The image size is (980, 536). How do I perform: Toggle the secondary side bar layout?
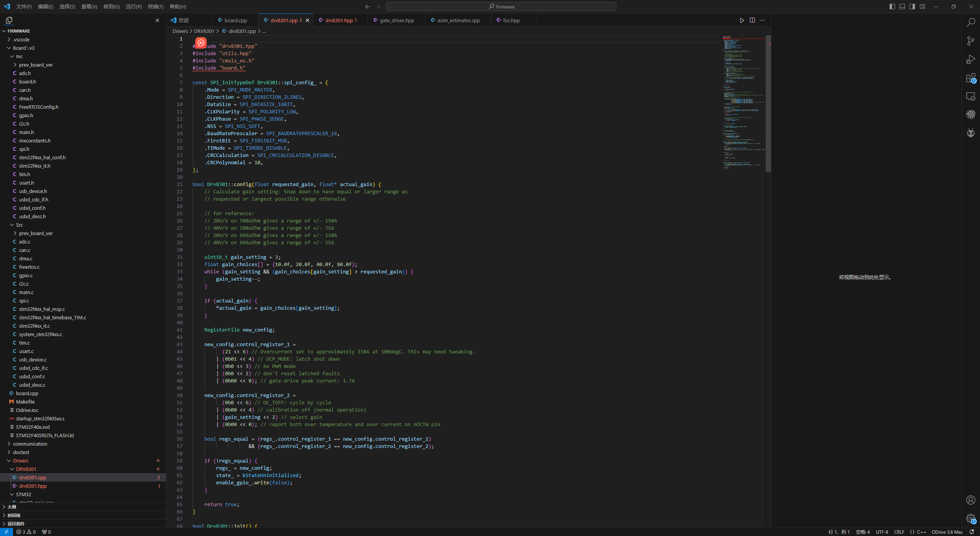(x=912, y=7)
